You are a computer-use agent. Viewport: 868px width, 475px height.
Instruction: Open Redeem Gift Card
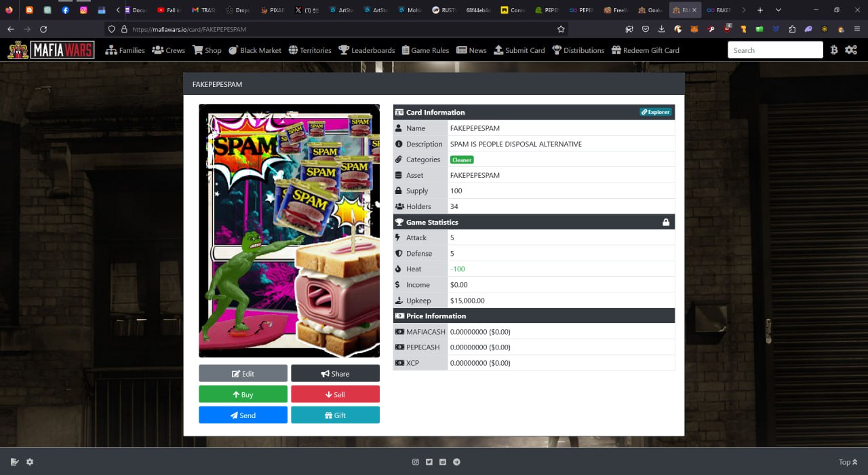point(646,50)
